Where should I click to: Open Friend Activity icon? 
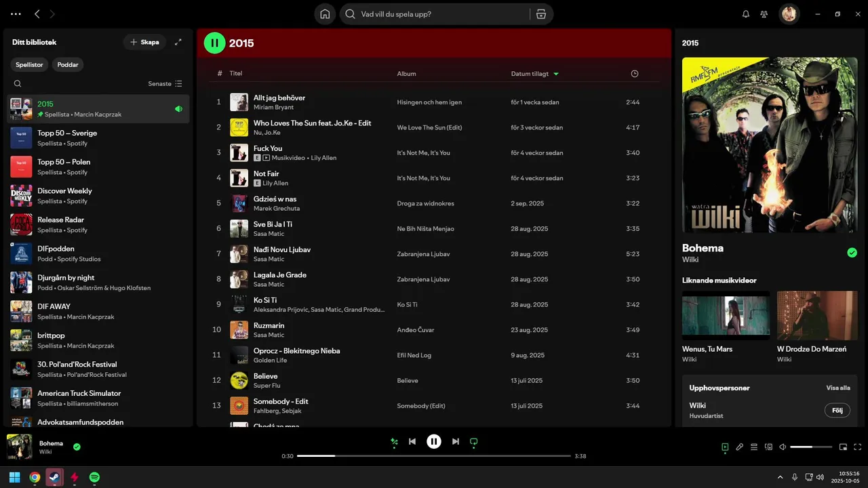pos(764,14)
